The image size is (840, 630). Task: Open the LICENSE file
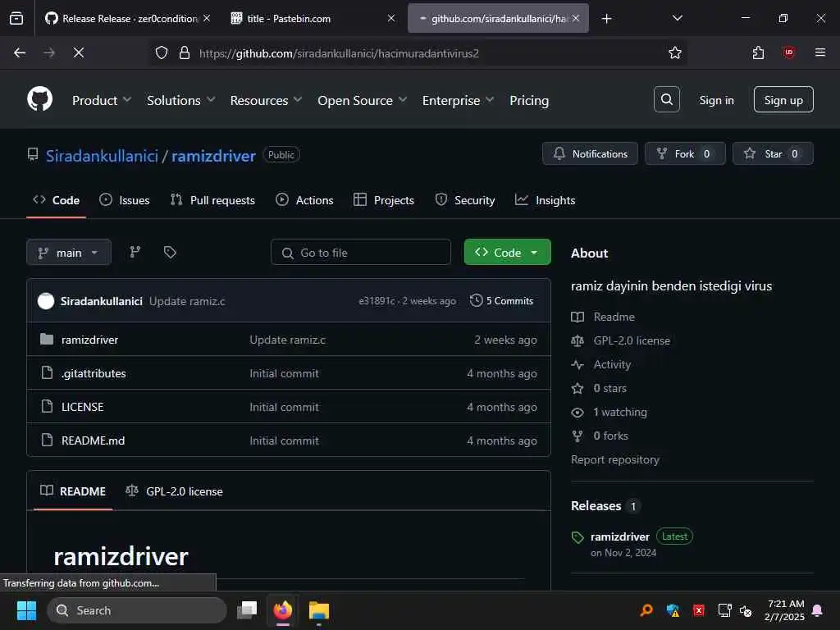83,407
